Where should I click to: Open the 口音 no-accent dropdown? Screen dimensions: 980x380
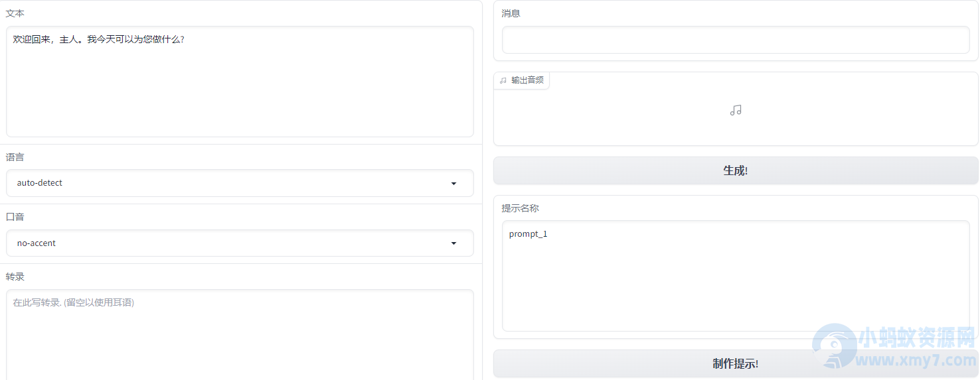point(240,243)
